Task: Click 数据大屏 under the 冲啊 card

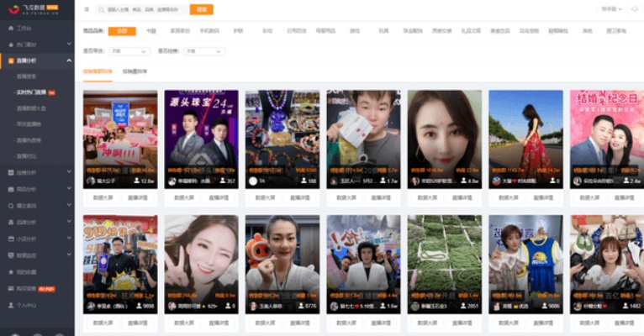Action: pos(103,197)
